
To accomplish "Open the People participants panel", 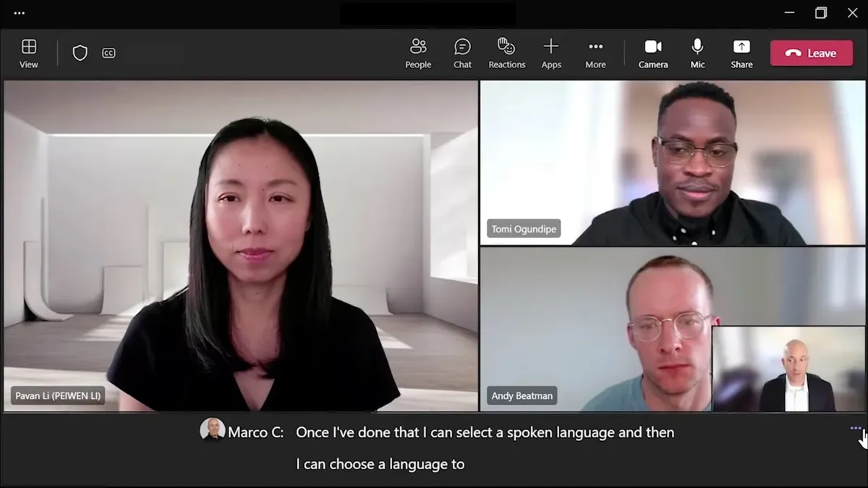I will 418,54.
